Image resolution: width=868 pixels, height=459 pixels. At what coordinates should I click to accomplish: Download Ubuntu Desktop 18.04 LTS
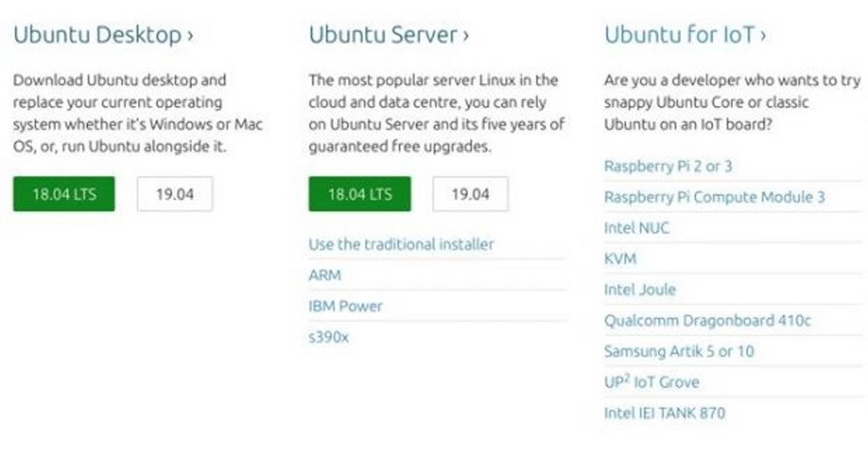click(64, 194)
